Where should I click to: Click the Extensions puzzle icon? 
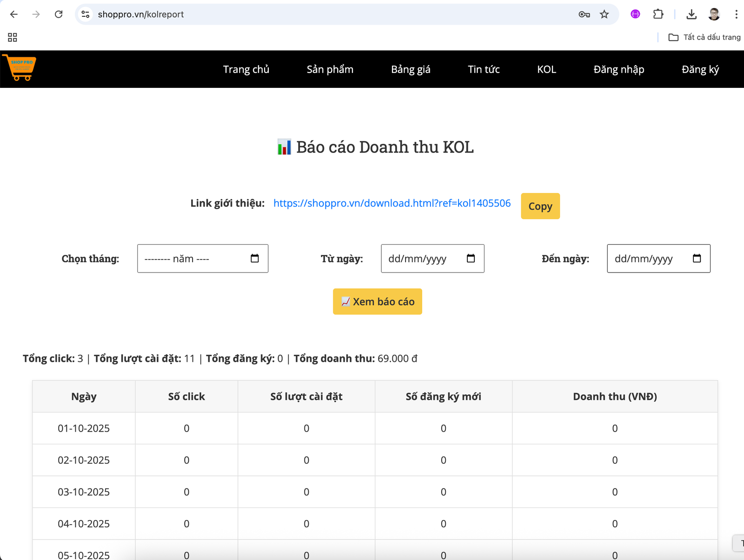(x=658, y=14)
